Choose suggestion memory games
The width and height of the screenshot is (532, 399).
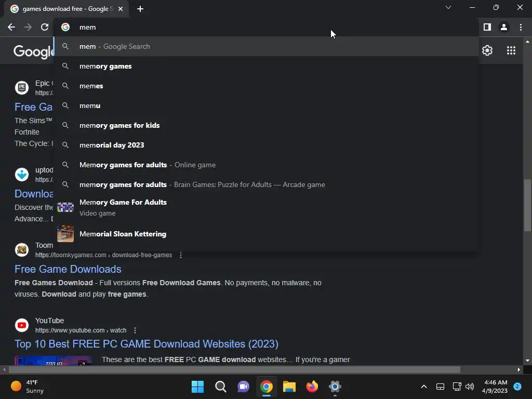tap(267, 66)
